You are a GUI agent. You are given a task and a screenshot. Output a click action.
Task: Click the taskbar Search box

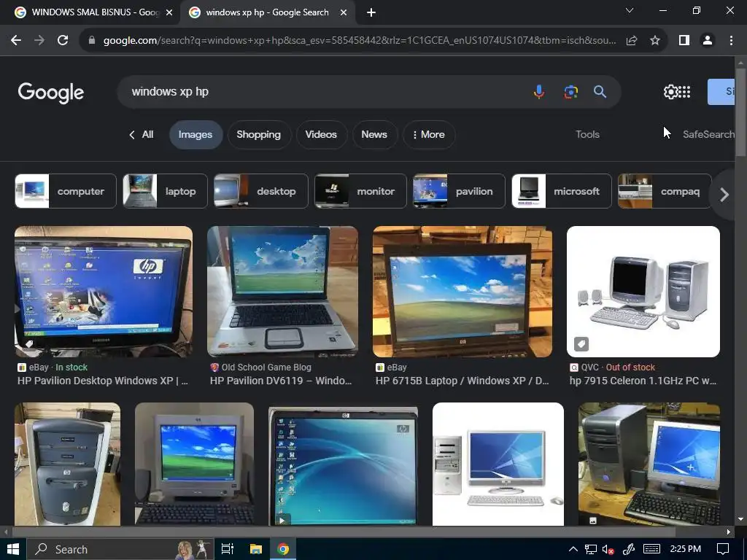click(120, 549)
